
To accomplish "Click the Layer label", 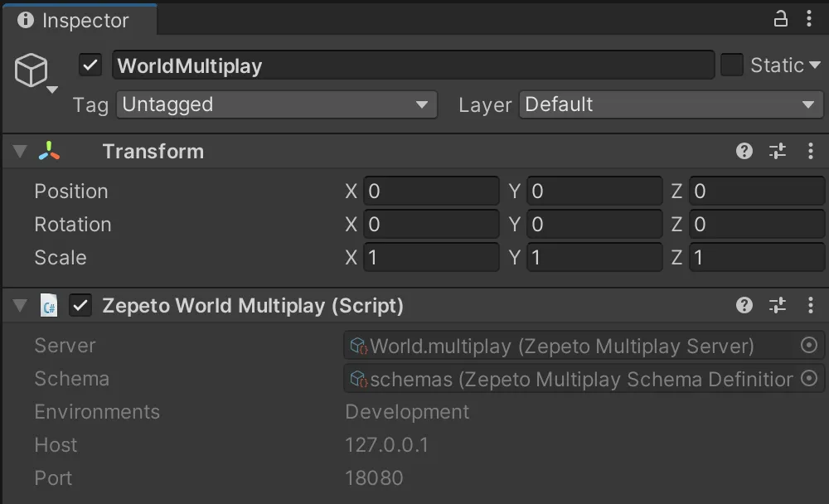I will click(x=485, y=104).
